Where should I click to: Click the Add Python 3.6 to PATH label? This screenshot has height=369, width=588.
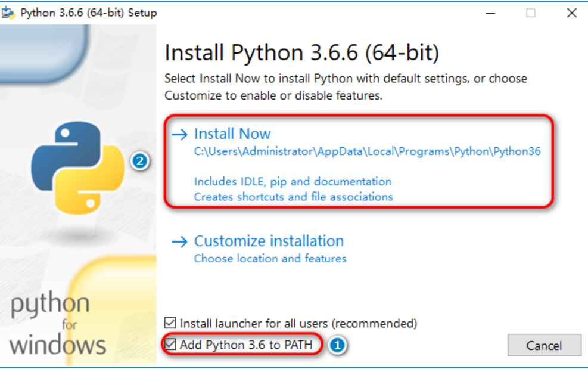point(246,345)
